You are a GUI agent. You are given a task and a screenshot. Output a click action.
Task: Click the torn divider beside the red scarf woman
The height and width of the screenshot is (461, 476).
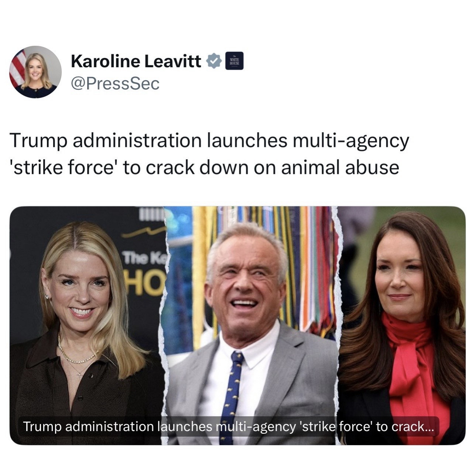point(339,325)
